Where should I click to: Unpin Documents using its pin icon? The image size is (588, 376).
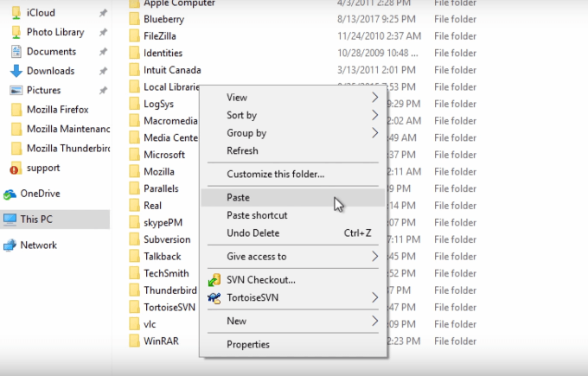tap(103, 52)
